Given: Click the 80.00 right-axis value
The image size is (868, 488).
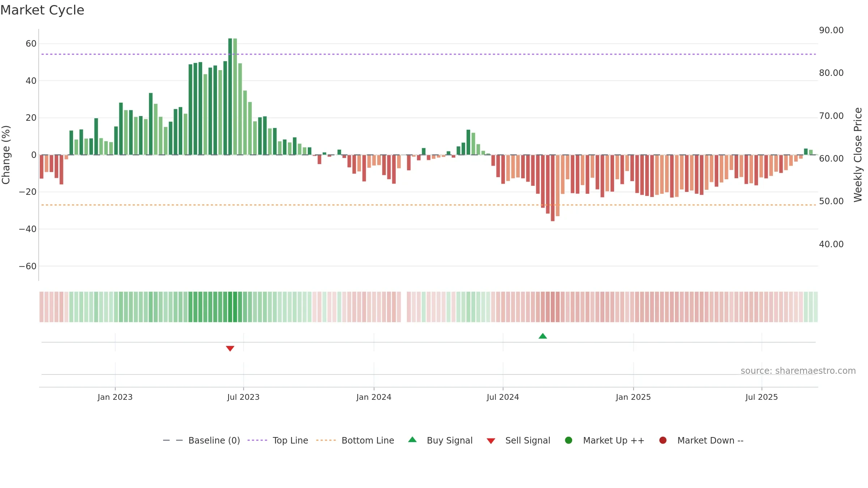Looking at the screenshot, I should click(x=831, y=73).
